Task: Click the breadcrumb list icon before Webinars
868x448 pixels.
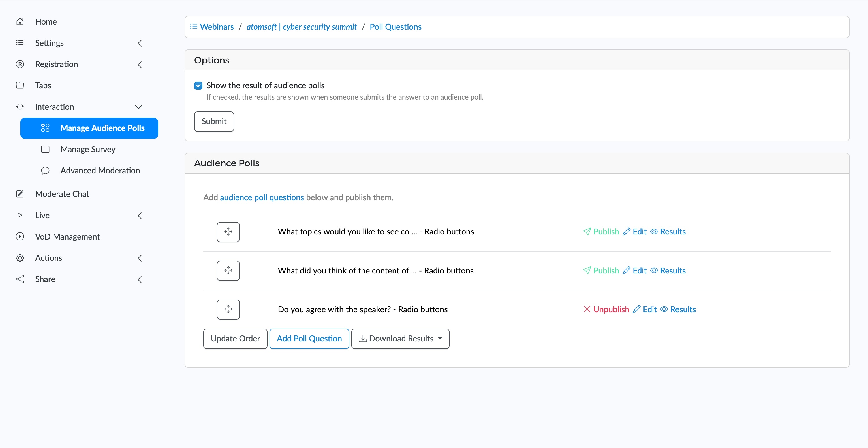Action: point(194,27)
